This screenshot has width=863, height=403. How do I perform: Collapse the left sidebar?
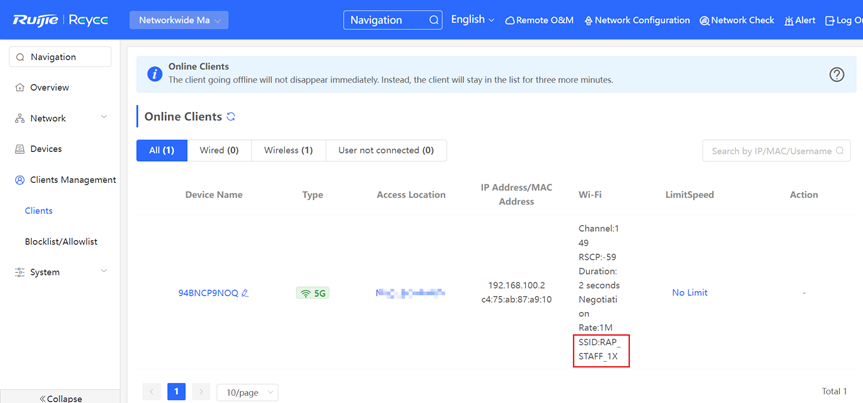click(x=61, y=398)
